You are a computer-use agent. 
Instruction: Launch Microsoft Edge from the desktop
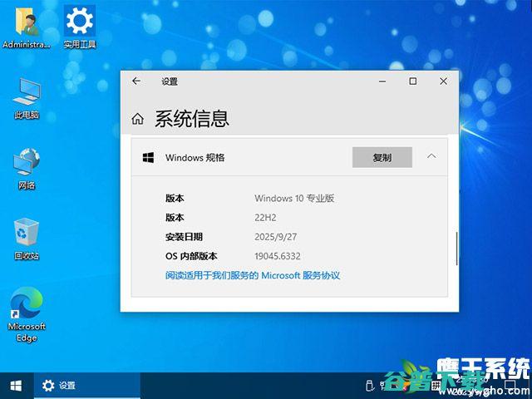click(27, 315)
